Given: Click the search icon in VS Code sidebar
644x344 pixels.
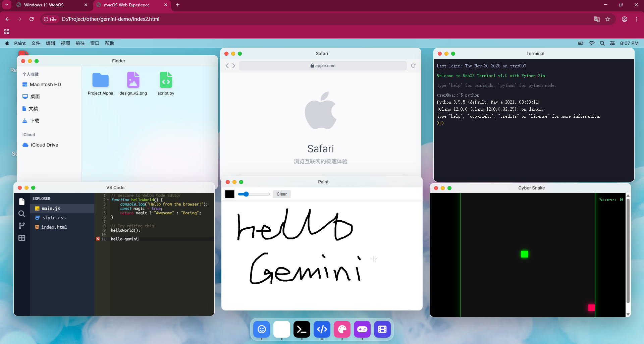Looking at the screenshot, I should tap(22, 214).
